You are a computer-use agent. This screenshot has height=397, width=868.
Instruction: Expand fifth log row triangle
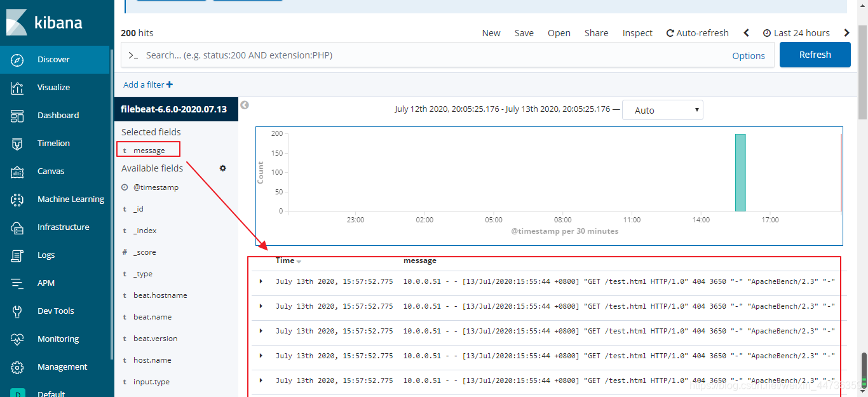point(261,380)
